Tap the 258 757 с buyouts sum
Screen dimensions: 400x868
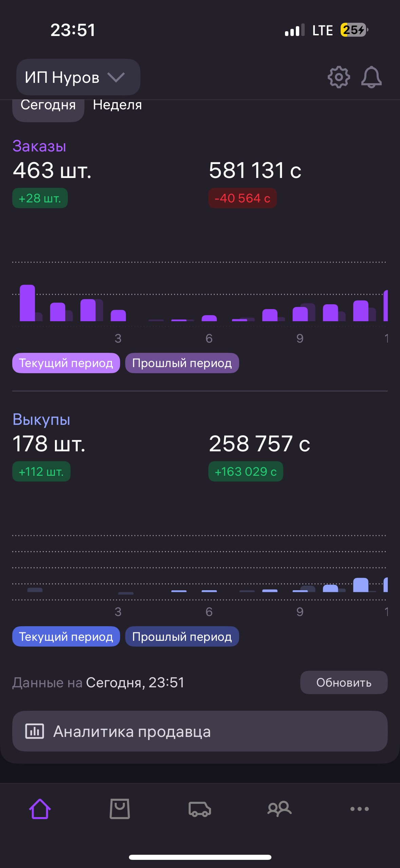point(260,444)
